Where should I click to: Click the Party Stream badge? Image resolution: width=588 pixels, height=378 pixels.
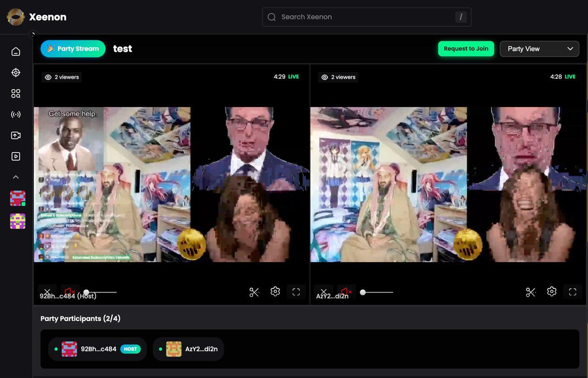click(x=73, y=49)
